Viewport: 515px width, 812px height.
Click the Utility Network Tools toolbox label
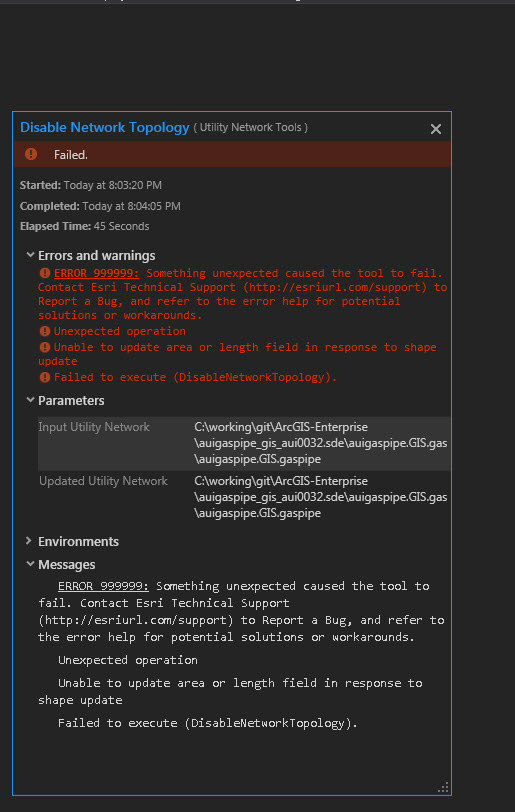click(x=251, y=127)
